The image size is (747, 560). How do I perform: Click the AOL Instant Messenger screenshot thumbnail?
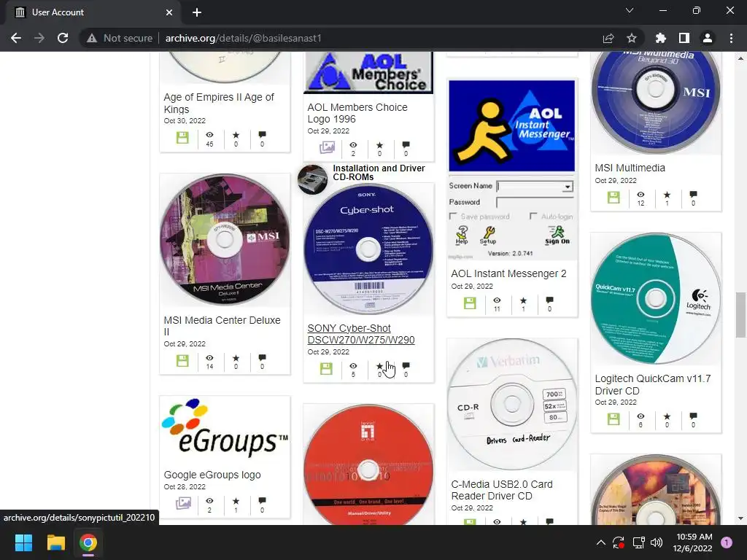(x=511, y=169)
